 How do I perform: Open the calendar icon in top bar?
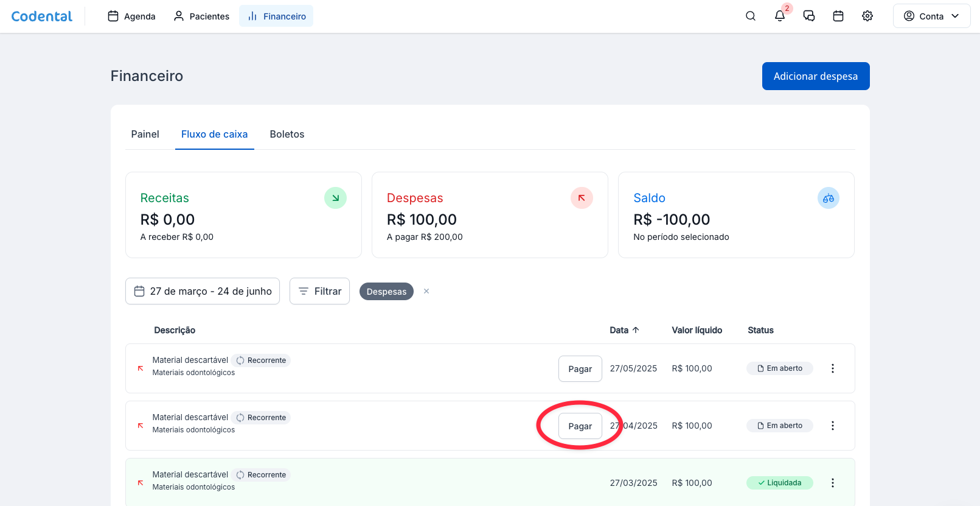(838, 16)
